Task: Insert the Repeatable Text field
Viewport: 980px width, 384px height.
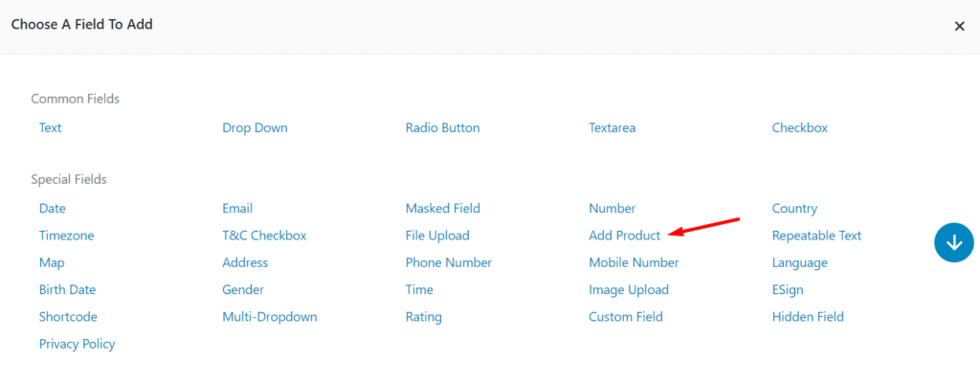Action: (x=816, y=236)
